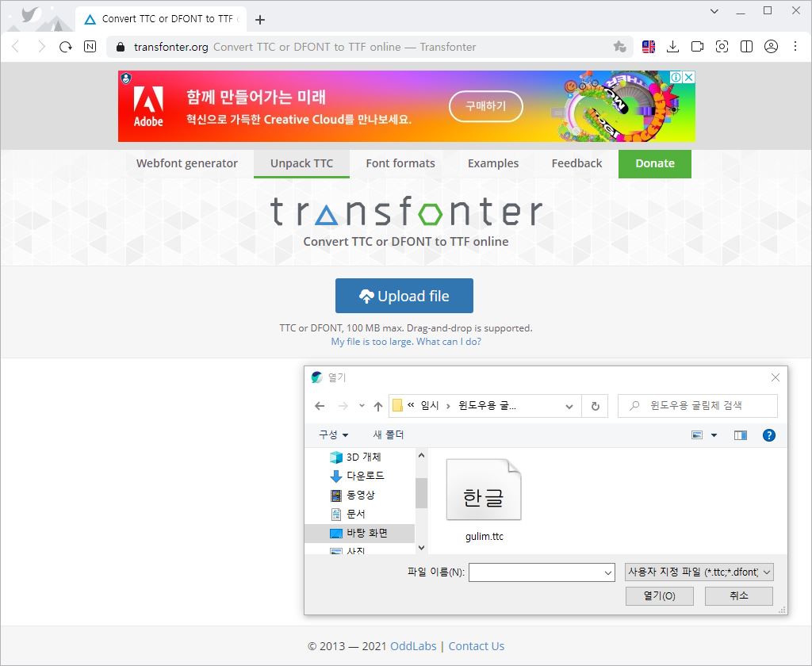This screenshot has width=812, height=666.
Task: Click the 구매하기 button in Adobe ad
Action: click(x=486, y=106)
